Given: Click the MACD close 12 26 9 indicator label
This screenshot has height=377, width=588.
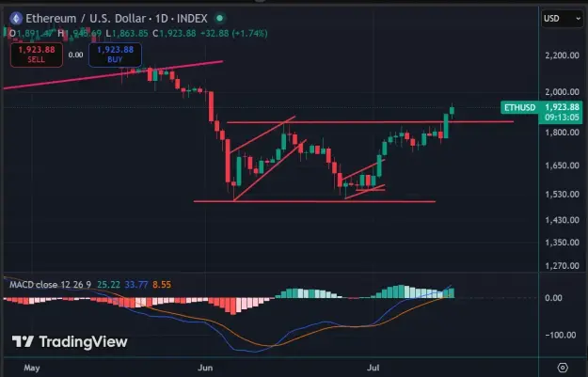Looking at the screenshot, I should click(x=50, y=285).
